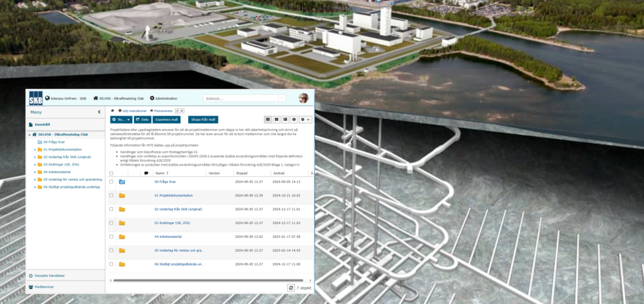Image resolution: width=644 pixels, height=304 pixels.
Task: Click the SKB logo
Action: 35,98
